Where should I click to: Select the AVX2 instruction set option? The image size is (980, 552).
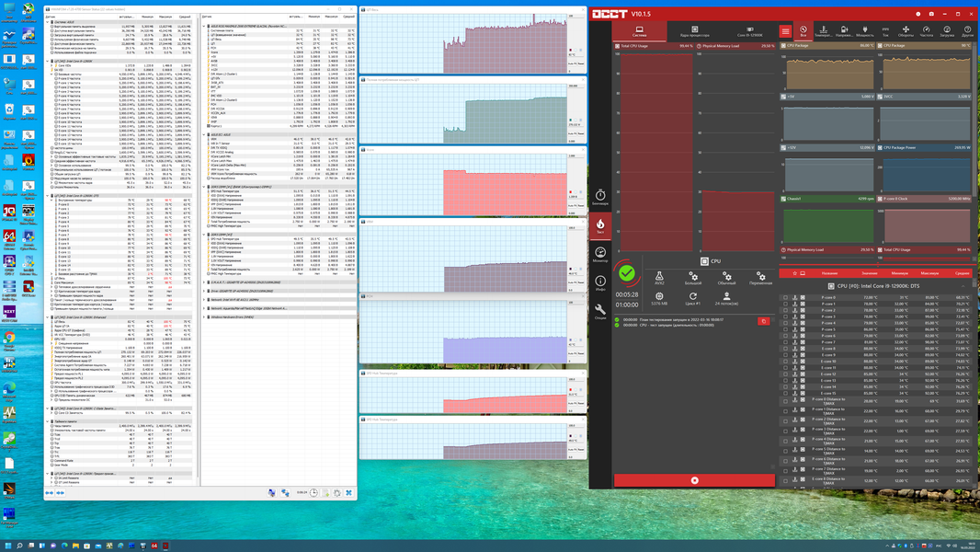pyautogui.click(x=659, y=278)
